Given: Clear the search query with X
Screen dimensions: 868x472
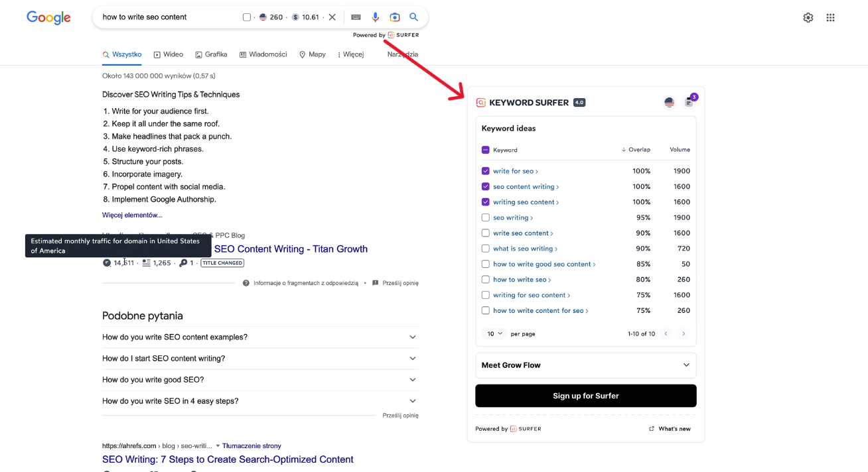Looking at the screenshot, I should 332,17.
